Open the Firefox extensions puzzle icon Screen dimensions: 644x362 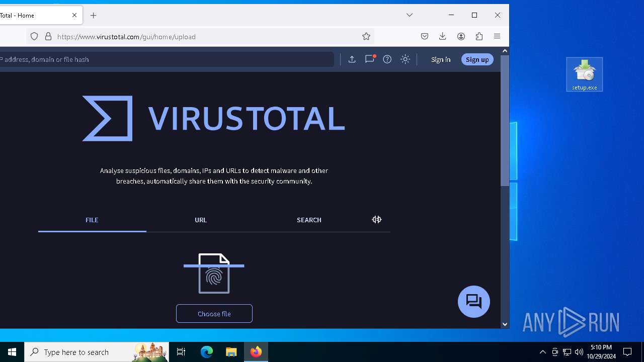click(479, 36)
